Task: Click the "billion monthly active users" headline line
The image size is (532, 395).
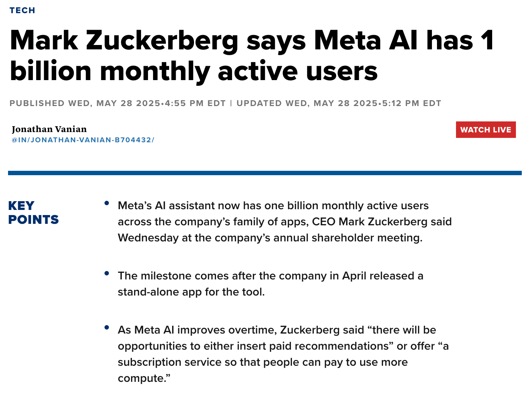Action: [194, 71]
